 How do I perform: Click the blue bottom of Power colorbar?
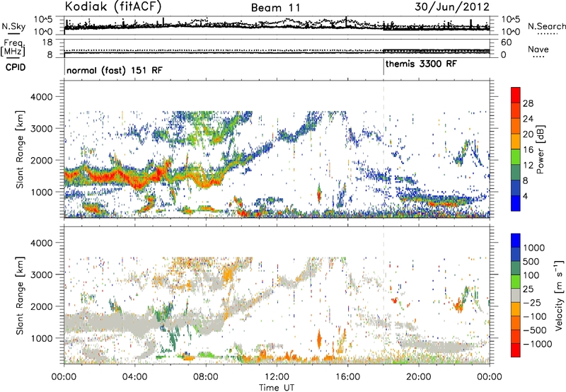[x=516, y=203]
